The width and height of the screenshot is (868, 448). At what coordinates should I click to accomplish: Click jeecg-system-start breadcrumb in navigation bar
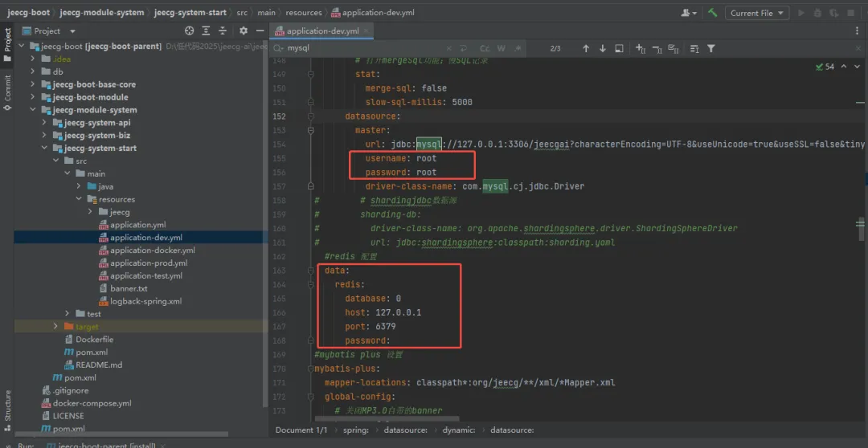[x=190, y=12]
